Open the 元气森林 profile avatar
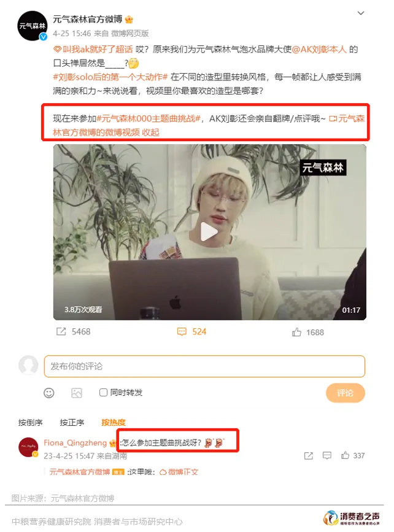 point(33,26)
